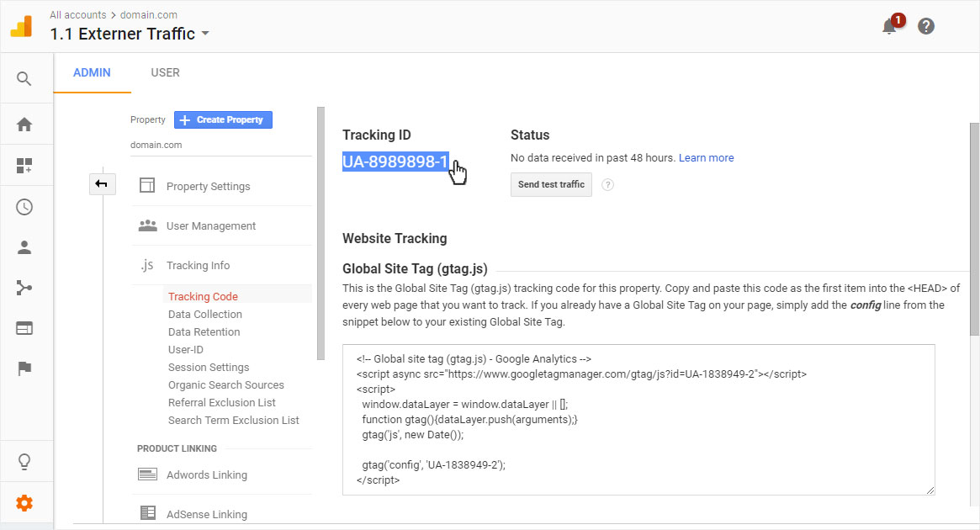Click the orange Admin gear icon
Image resolution: width=980 pixels, height=530 pixels.
pyautogui.click(x=24, y=502)
